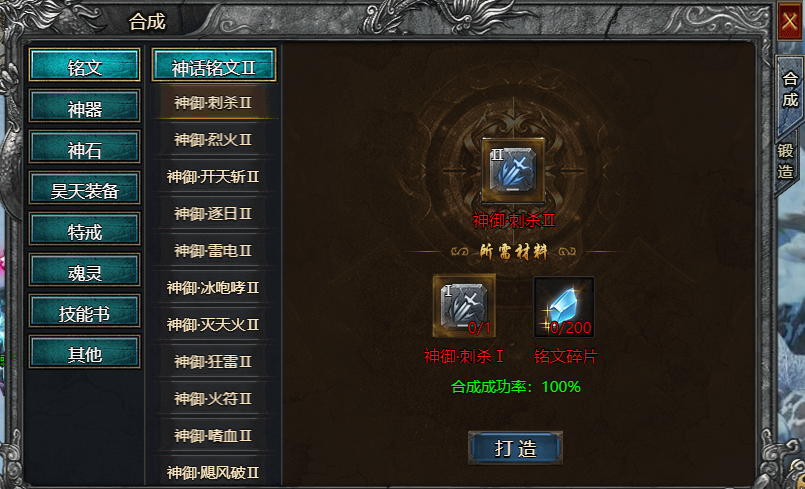
Task: Choose 神御·雷电Ⅱ from the list
Action: (213, 251)
